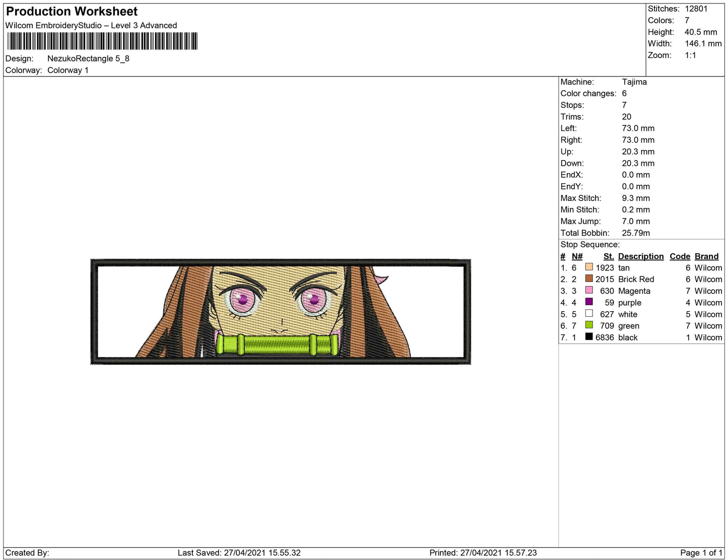Click the "Stops:" label

click(572, 105)
